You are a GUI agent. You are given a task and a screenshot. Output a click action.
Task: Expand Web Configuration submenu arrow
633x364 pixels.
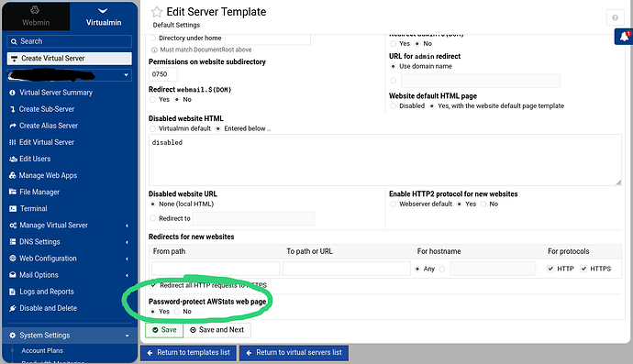[127, 259]
